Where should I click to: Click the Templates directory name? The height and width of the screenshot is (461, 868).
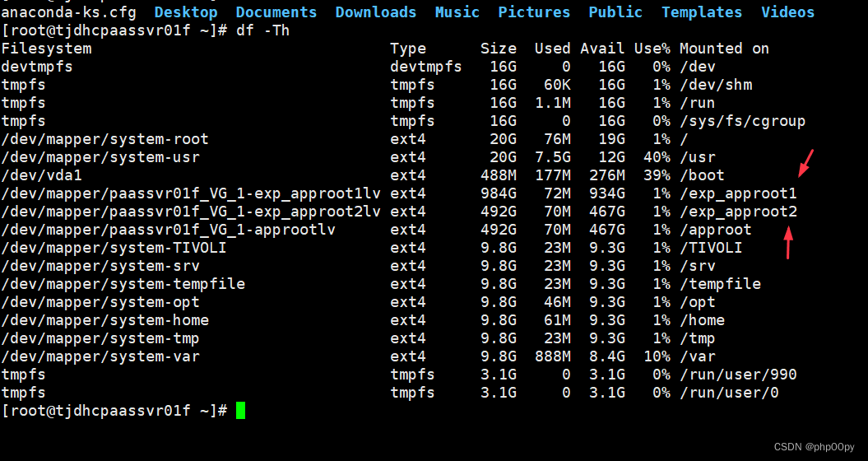[702, 12]
